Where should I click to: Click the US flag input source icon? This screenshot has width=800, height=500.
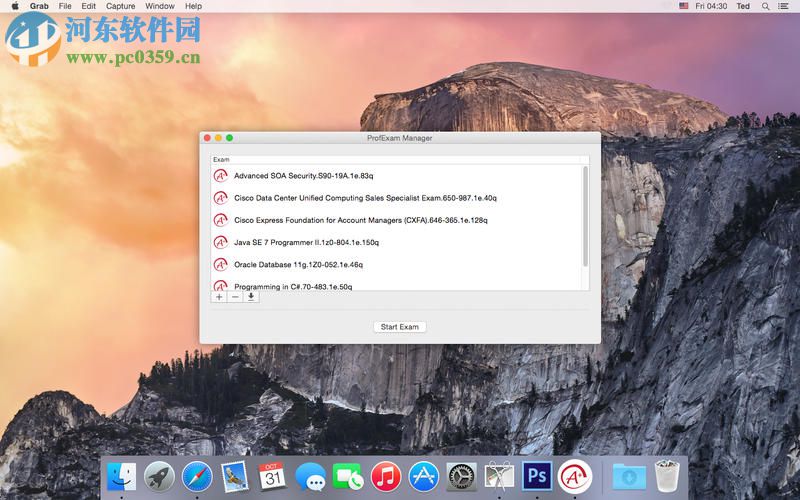[x=684, y=6]
